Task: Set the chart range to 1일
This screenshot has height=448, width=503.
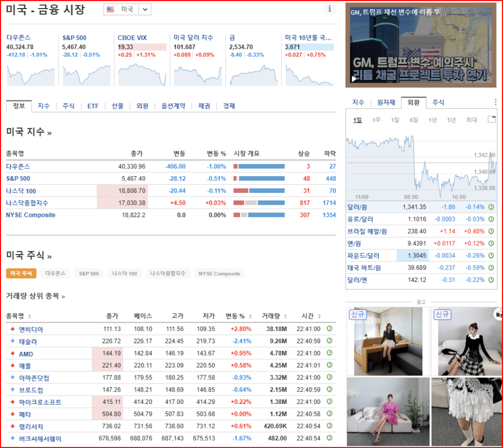Action: pyautogui.click(x=357, y=120)
